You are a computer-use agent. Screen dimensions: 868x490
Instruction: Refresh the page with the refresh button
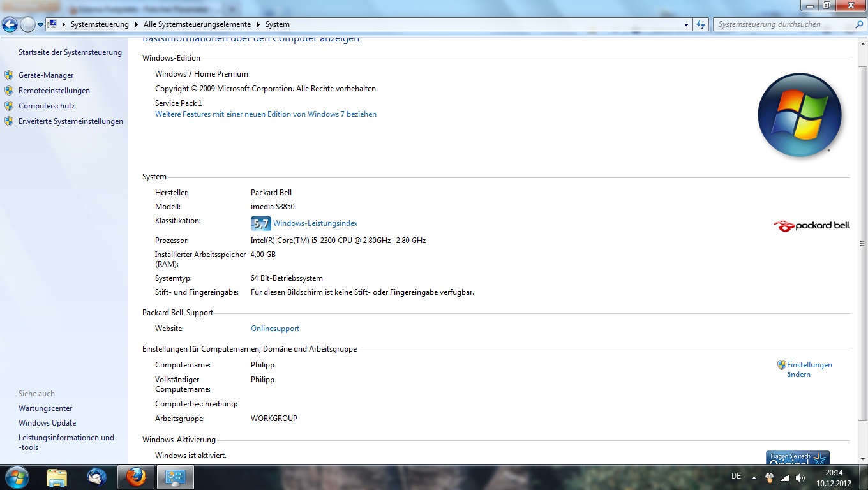(x=701, y=24)
